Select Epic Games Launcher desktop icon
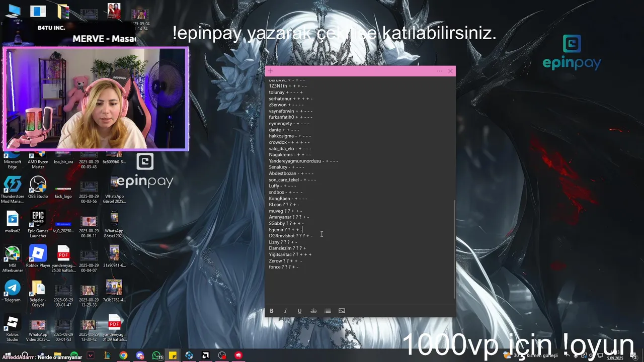644x362 pixels. (38, 224)
